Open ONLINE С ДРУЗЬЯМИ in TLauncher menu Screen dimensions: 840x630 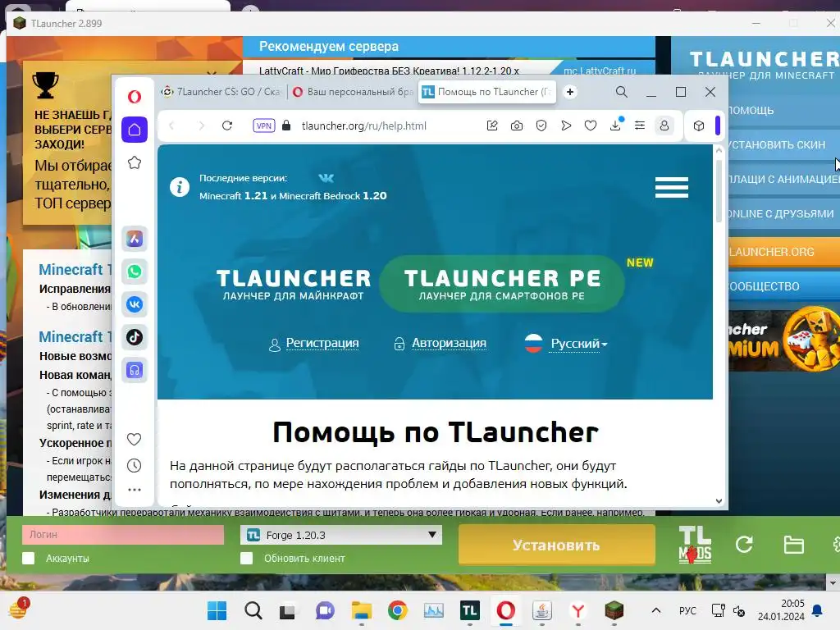pyautogui.click(x=783, y=214)
